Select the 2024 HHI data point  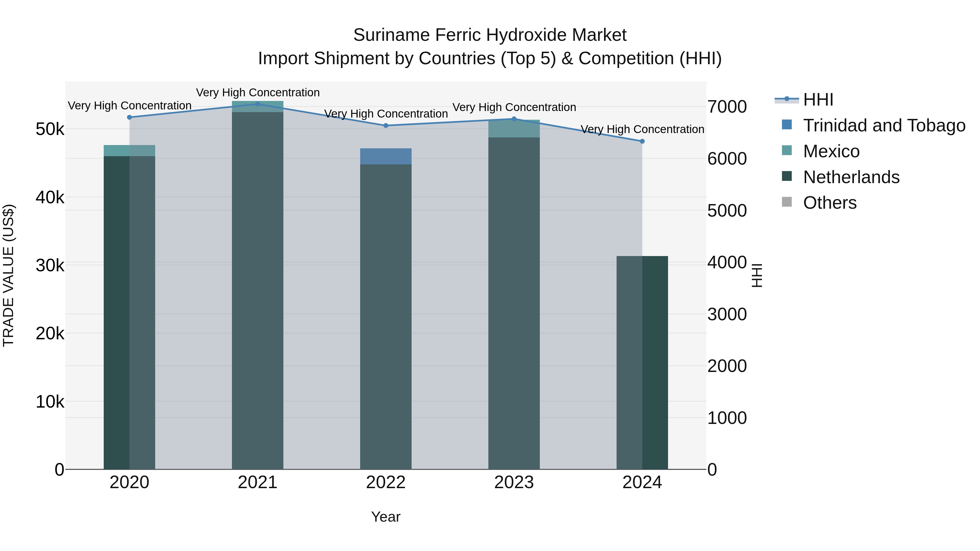point(642,141)
